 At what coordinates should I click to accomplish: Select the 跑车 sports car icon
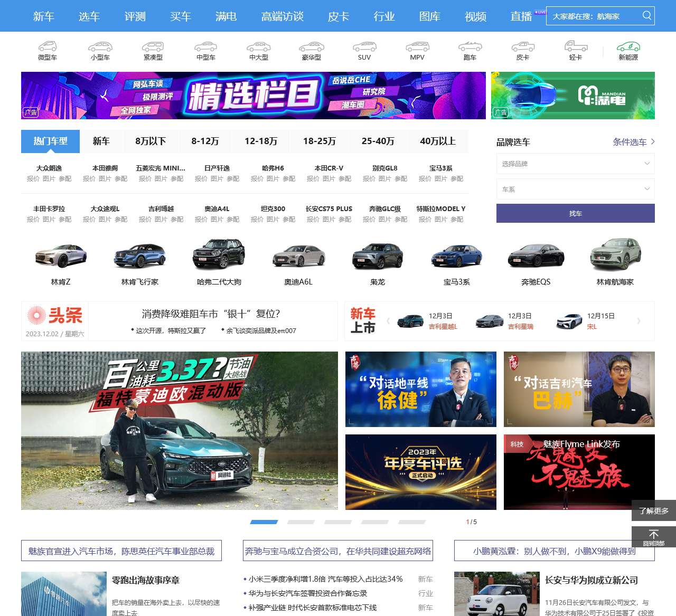pyautogui.click(x=470, y=46)
